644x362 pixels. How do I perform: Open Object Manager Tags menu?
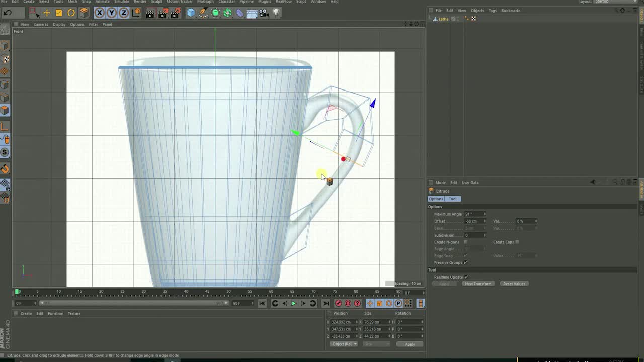click(x=493, y=11)
